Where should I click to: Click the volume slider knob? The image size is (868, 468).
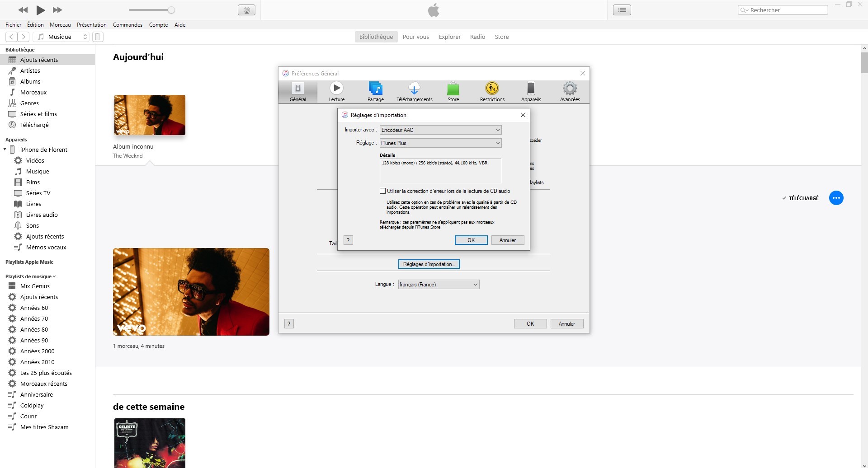pyautogui.click(x=171, y=10)
